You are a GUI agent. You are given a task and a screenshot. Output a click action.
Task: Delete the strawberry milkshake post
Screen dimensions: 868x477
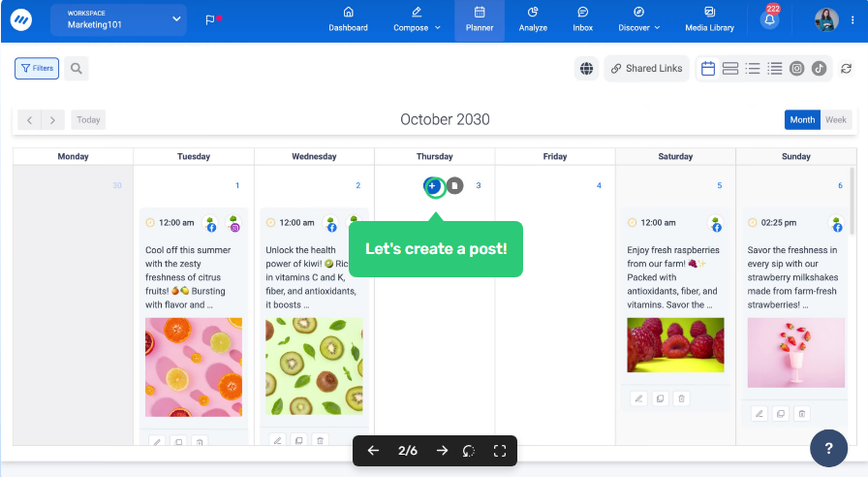point(801,413)
